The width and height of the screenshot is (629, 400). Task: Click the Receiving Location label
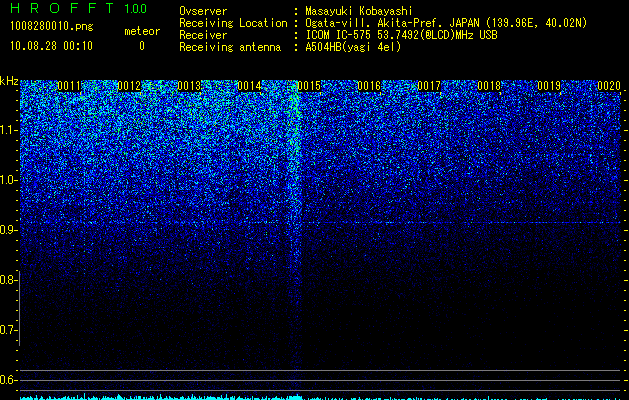pyautogui.click(x=233, y=23)
